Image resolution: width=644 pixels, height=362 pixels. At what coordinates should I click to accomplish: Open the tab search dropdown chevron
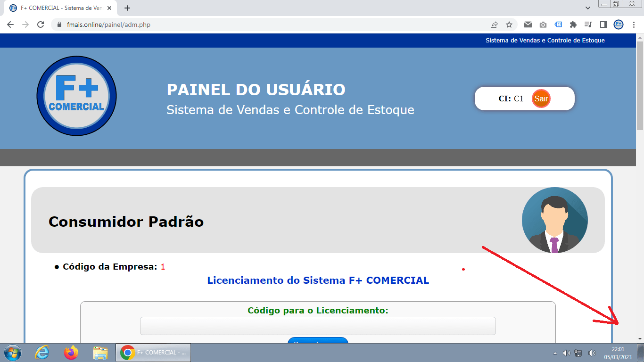[588, 8]
